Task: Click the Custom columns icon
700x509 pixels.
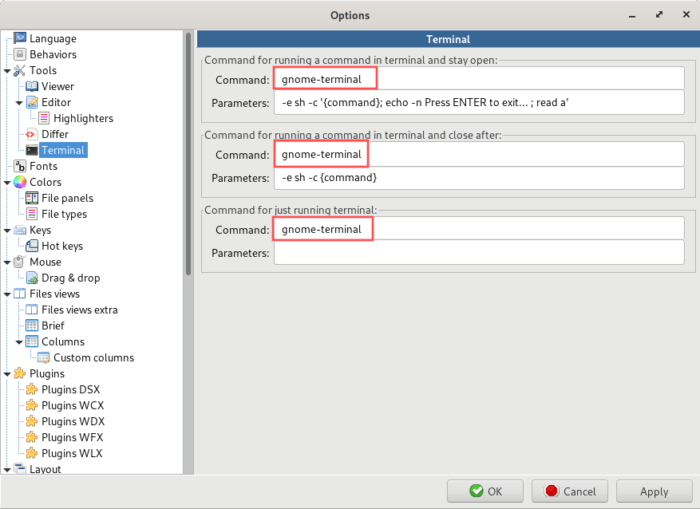Action: pos(44,358)
